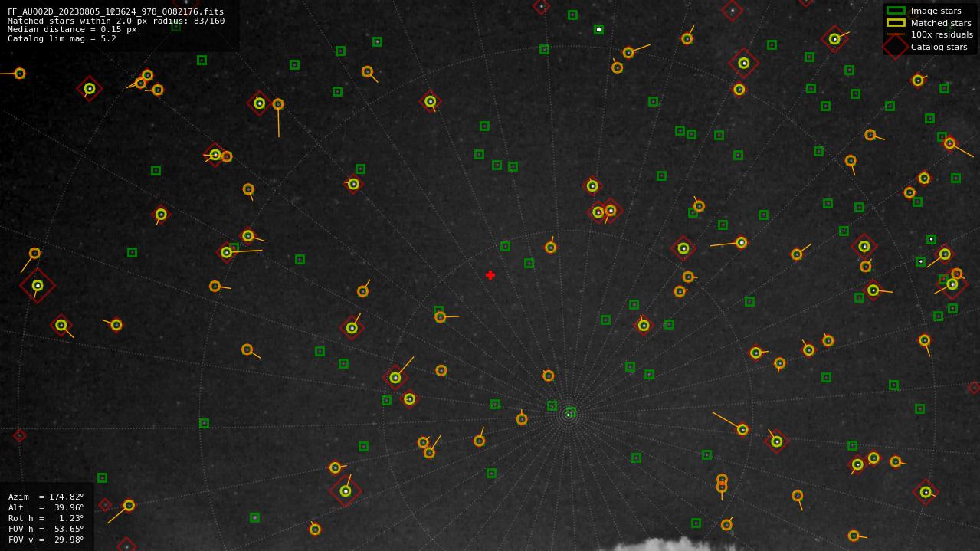Click the 'FOV v = 29.98°' value

coord(46,540)
